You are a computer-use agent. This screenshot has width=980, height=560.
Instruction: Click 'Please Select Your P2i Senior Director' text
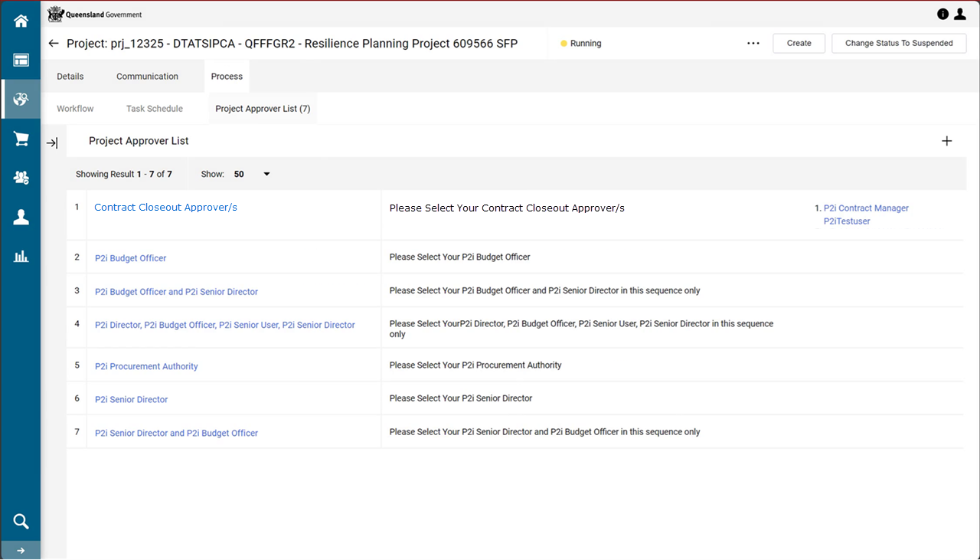click(x=461, y=398)
